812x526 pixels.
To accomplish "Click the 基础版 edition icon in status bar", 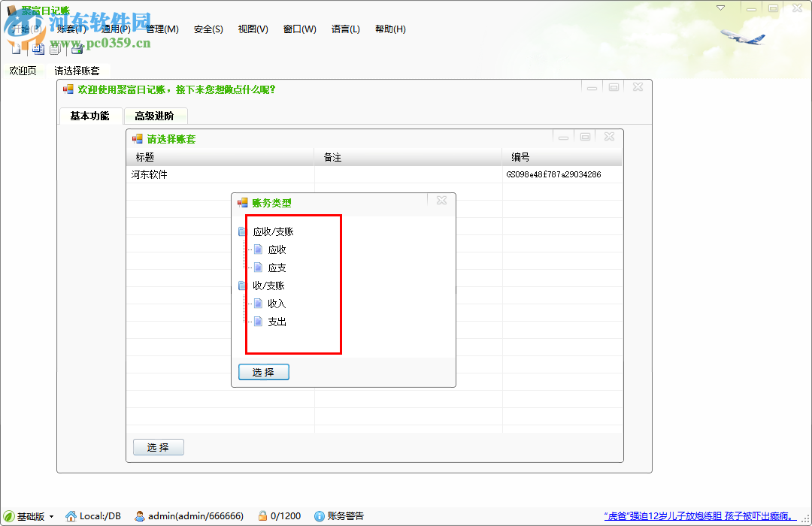I will [10, 516].
